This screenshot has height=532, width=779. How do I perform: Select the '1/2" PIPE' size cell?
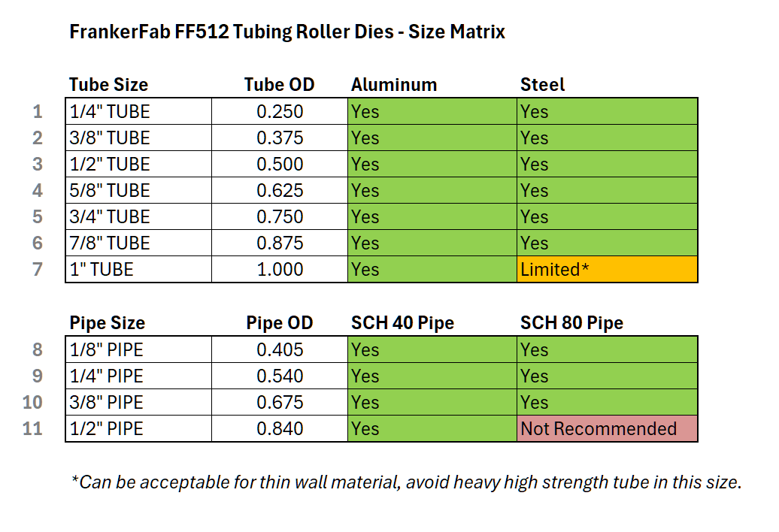tap(138, 429)
